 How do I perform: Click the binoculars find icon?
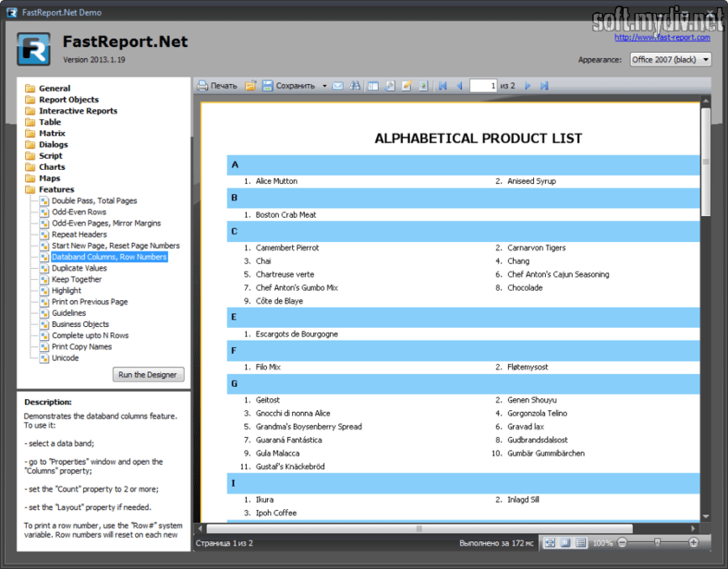point(354,86)
